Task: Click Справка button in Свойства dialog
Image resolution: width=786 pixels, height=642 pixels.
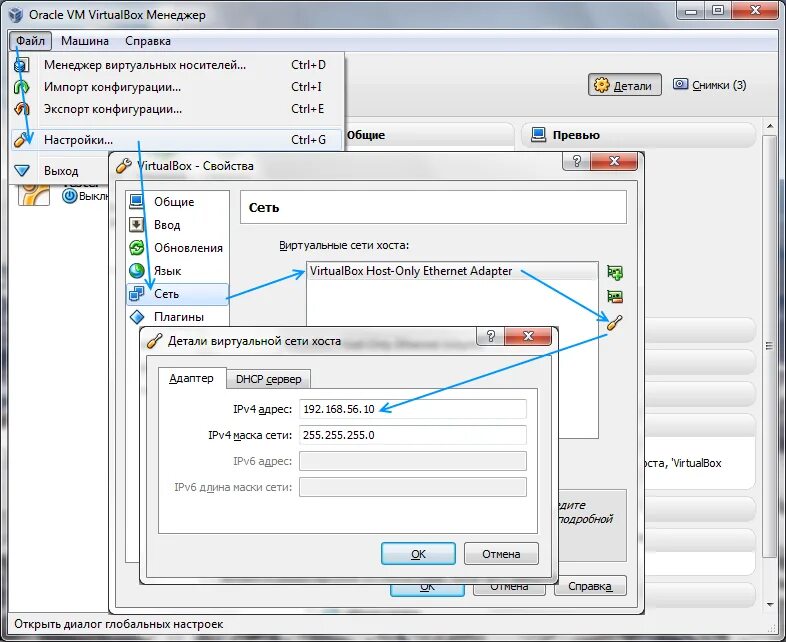Action: [590, 586]
